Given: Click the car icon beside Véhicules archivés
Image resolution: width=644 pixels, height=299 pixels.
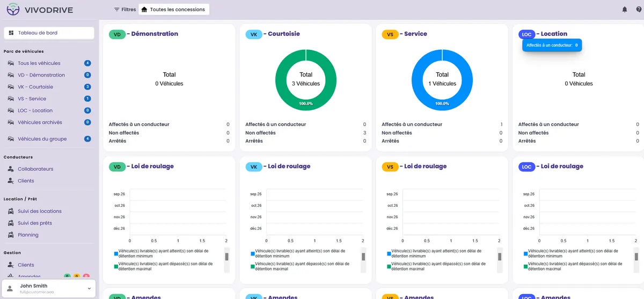Looking at the screenshot, I should click(x=11, y=122).
